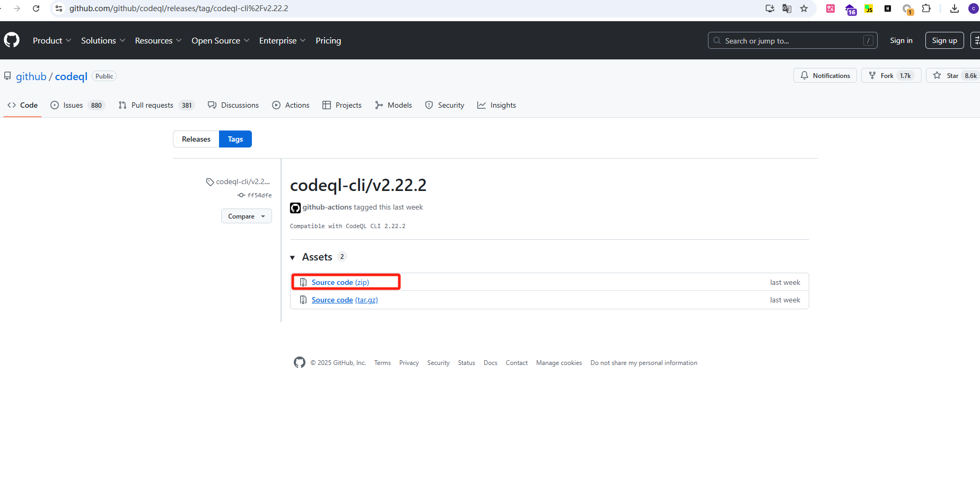The image size is (980, 487).
Task: Open the Compare dropdown
Action: [x=247, y=216]
